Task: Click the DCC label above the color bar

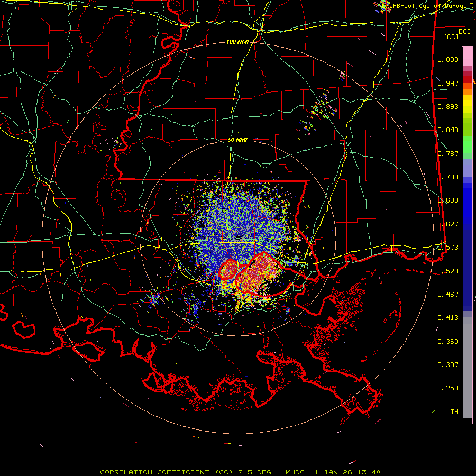Action: [465, 32]
